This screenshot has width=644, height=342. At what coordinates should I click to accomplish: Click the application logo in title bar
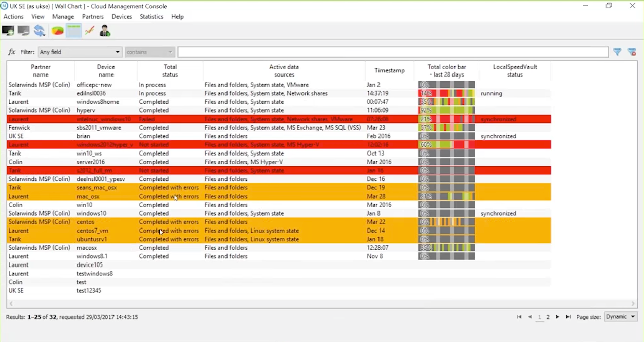tap(4, 6)
